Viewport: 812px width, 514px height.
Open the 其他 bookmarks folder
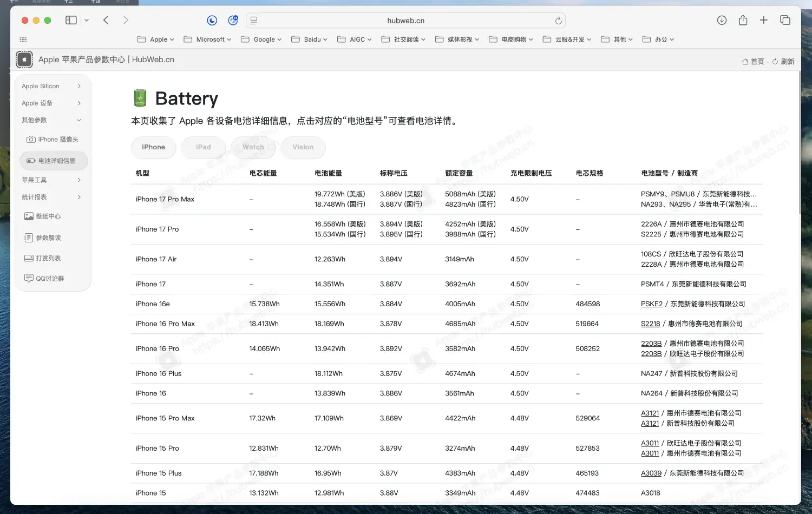click(617, 39)
